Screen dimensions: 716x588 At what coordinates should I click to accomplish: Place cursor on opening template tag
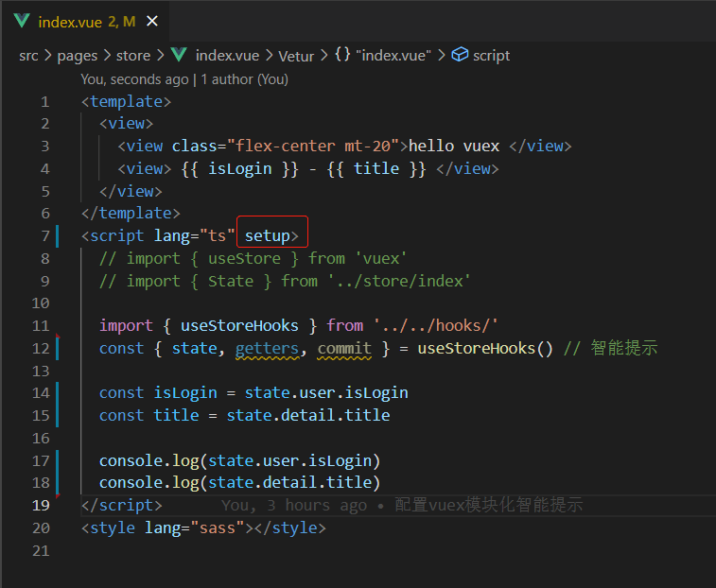pyautogui.click(x=126, y=101)
